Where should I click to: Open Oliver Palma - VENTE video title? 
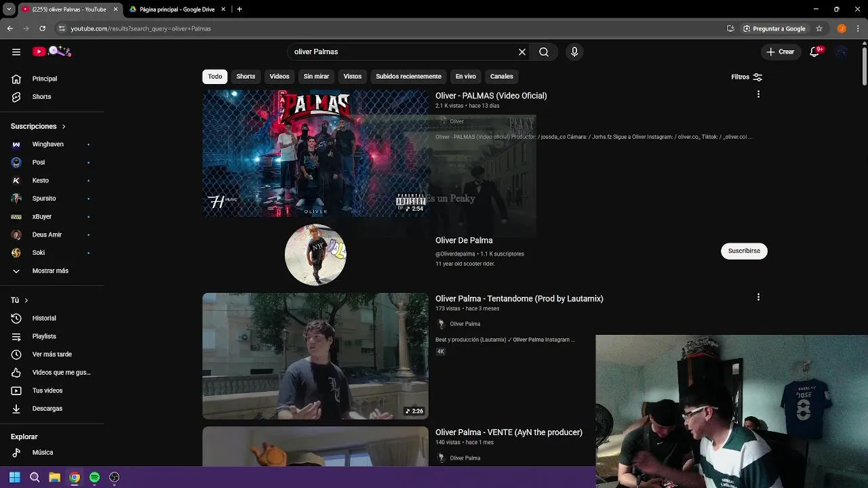509,432
